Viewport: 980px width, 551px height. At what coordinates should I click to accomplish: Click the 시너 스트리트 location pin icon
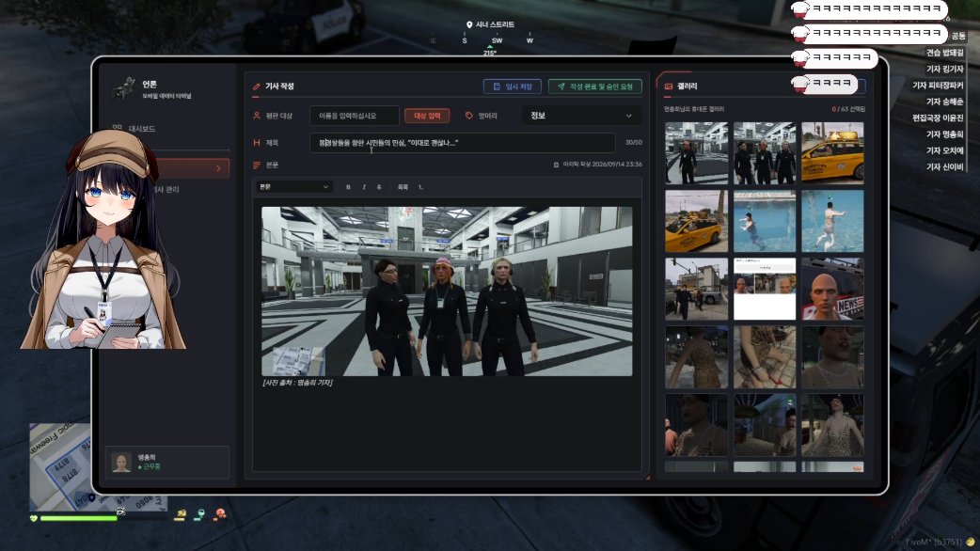468,25
